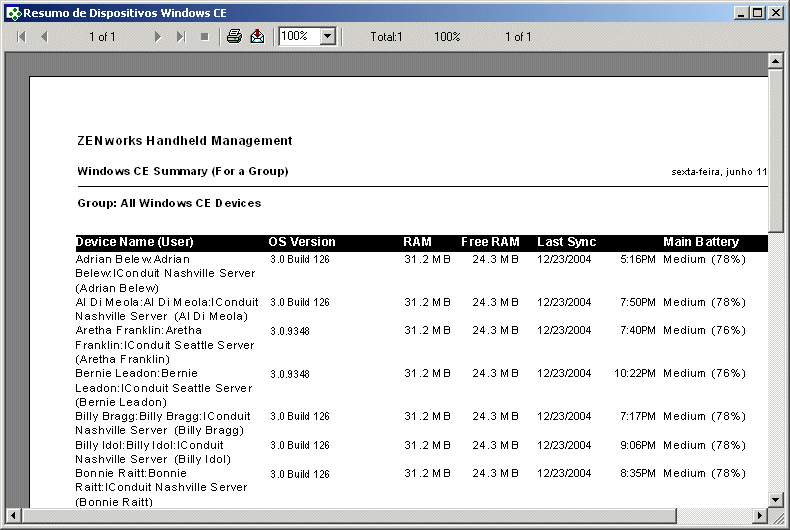Click the Aretha Franklin device entry
Screen dimensions: 790x530
(x=165, y=345)
